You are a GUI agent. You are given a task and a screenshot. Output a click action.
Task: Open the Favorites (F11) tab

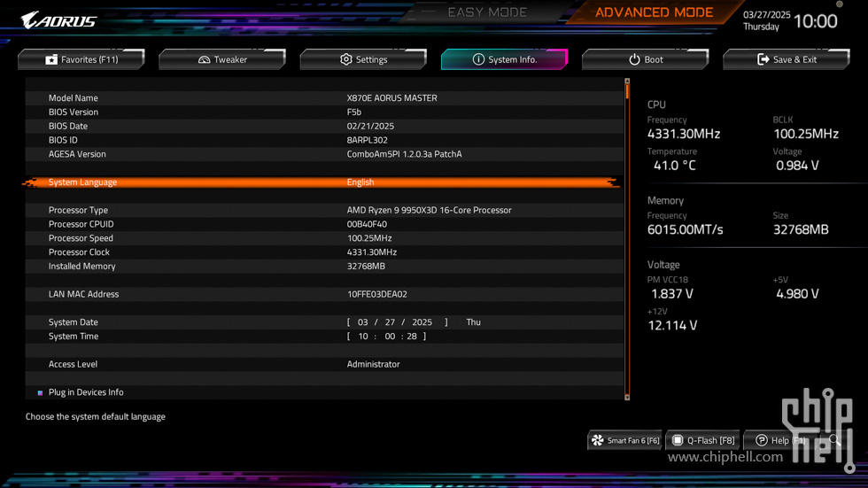tap(81, 59)
